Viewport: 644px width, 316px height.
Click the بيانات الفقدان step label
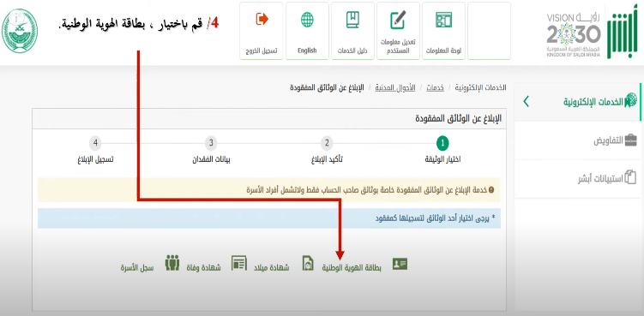click(211, 159)
